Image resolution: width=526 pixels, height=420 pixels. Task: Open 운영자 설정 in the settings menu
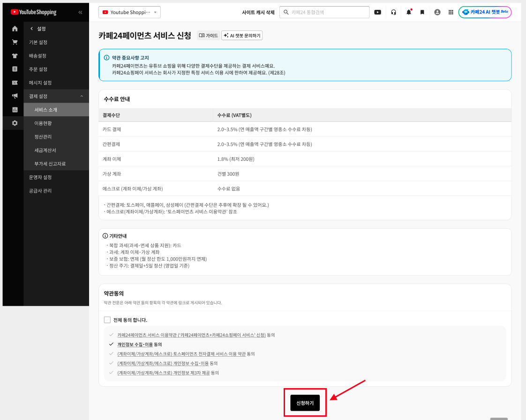[40, 177]
